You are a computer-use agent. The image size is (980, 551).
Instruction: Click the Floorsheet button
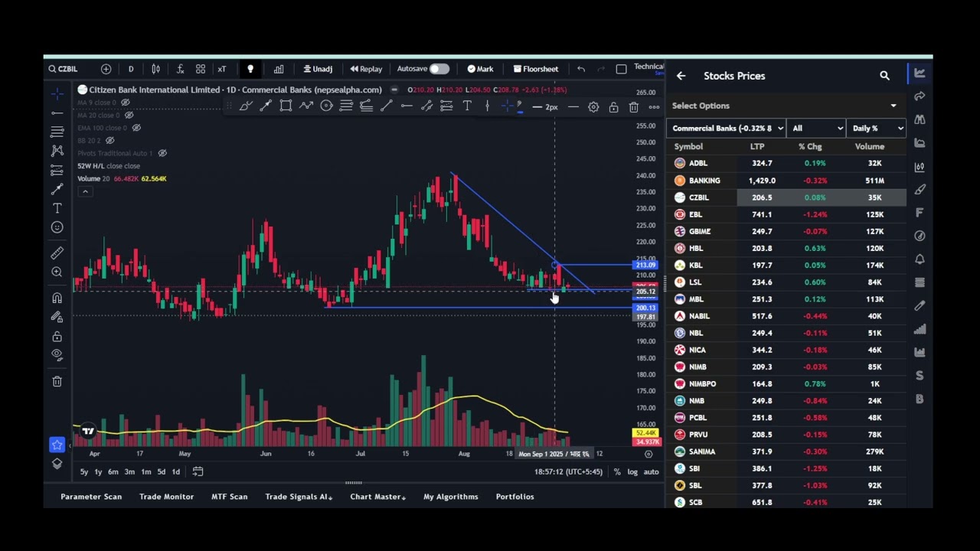point(536,69)
